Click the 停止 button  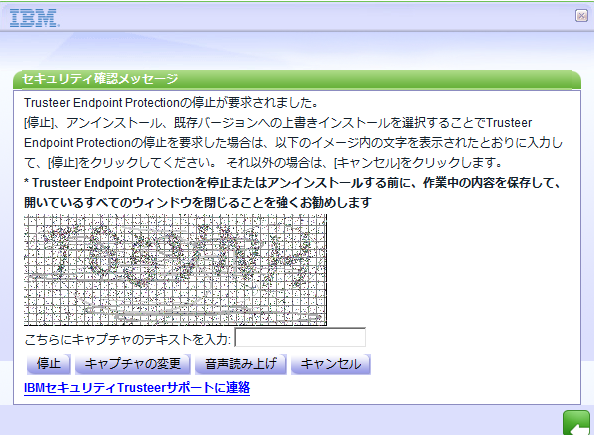[x=48, y=364]
